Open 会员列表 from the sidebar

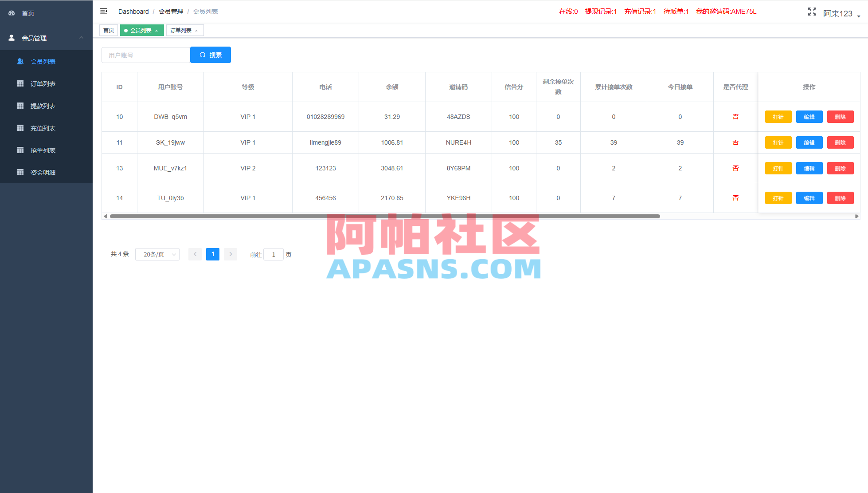click(43, 61)
